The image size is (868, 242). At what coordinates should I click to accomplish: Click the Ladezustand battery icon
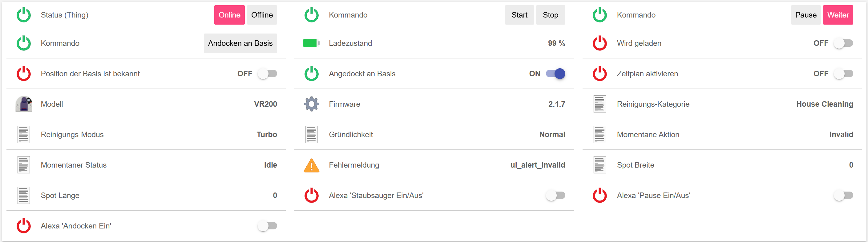point(311,43)
